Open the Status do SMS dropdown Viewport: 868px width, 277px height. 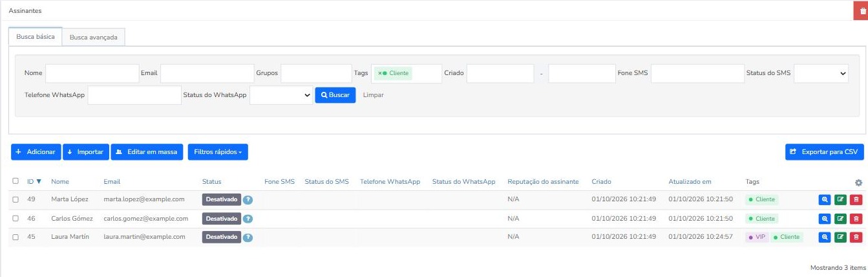(821, 74)
